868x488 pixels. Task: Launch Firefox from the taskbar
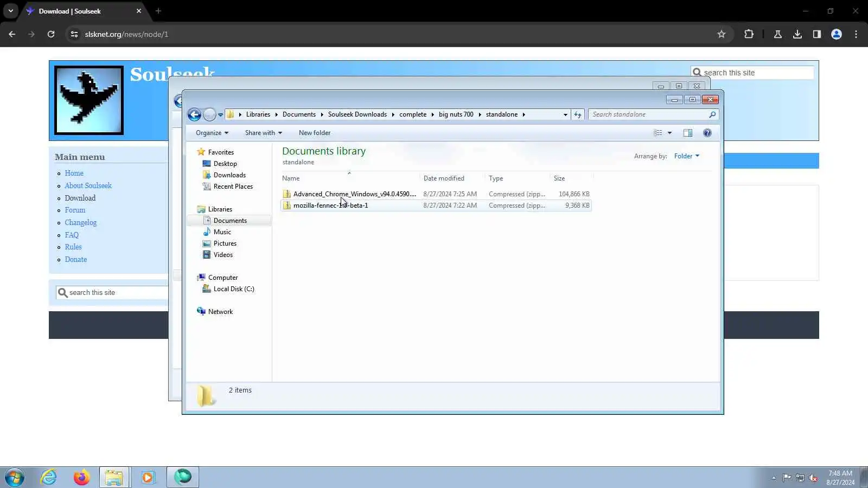click(x=81, y=477)
